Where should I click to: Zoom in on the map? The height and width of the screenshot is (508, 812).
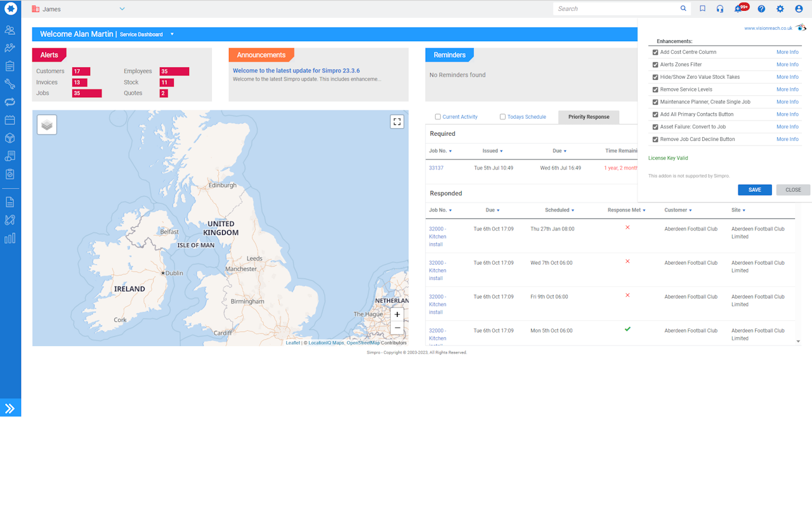pyautogui.click(x=397, y=314)
